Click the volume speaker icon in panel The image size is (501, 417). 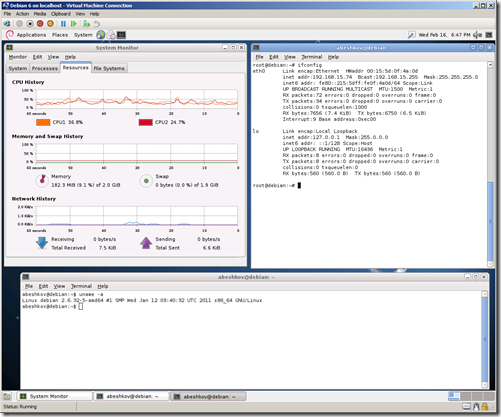click(x=478, y=35)
